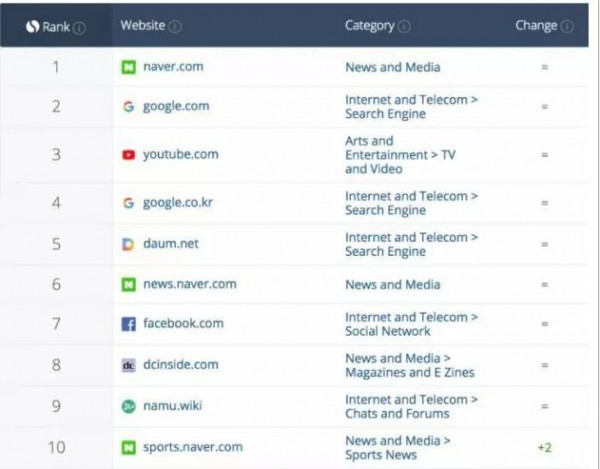Click the info icon beside Change header
Image resolution: width=600 pixels, height=469 pixels.
(567, 26)
